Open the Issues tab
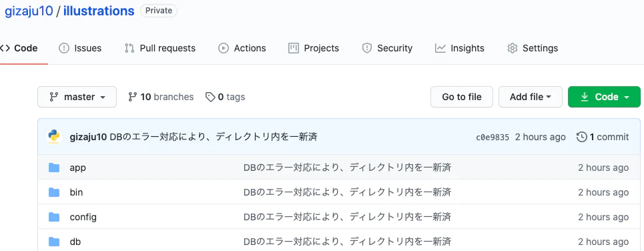644x251 pixels. (x=80, y=48)
